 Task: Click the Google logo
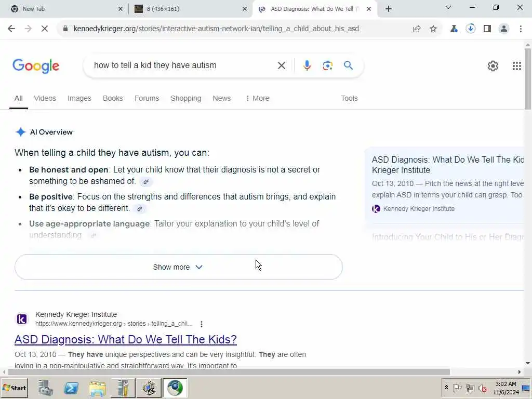[36, 66]
